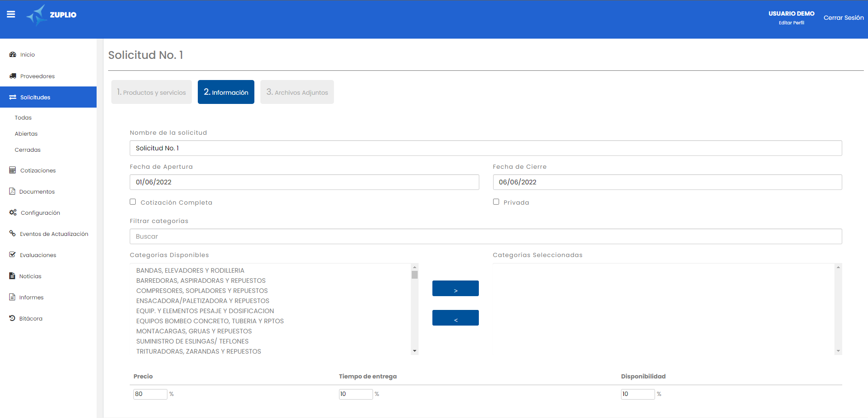
Task: Select EQUIP. Y ELEMENTOS PESAJE Y DOSIFICACION
Action: [205, 311]
